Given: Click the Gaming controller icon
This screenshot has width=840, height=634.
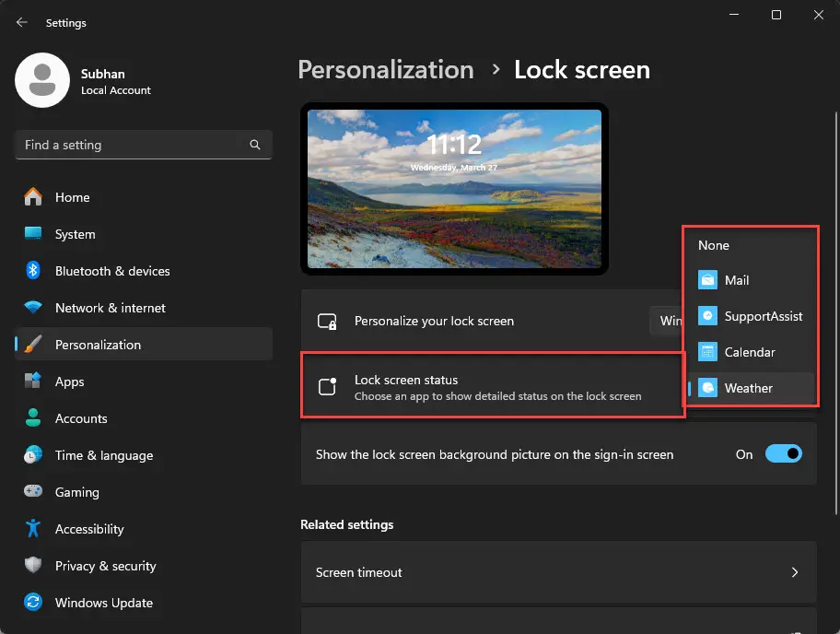Looking at the screenshot, I should pos(33,491).
